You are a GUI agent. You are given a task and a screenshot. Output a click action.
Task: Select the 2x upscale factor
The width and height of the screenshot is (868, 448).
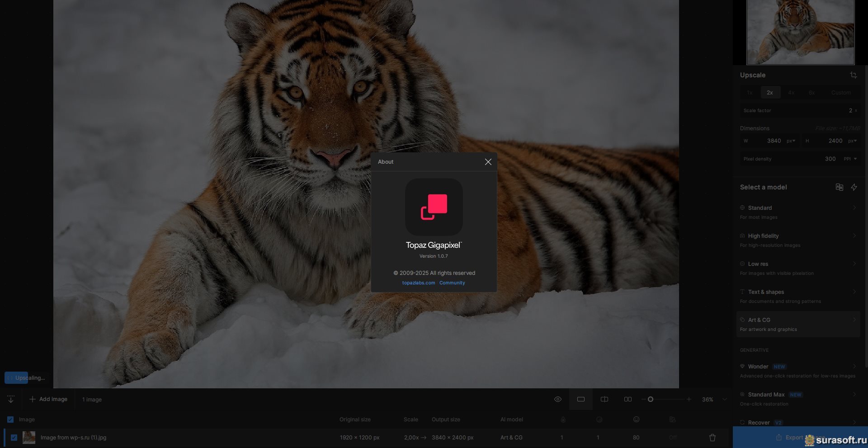click(770, 93)
